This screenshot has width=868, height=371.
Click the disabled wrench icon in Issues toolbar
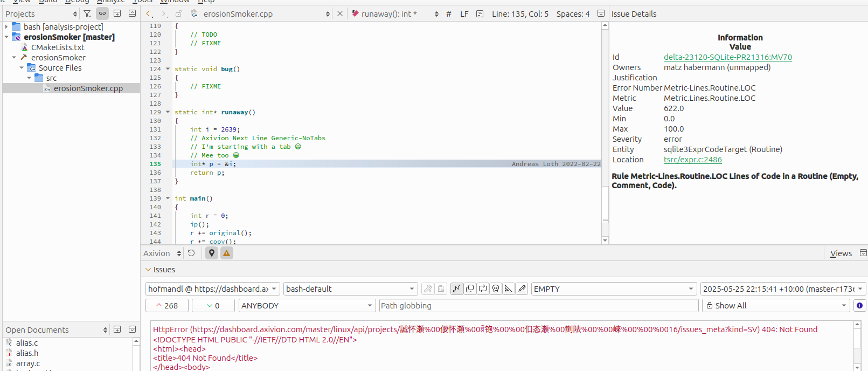[428, 289]
